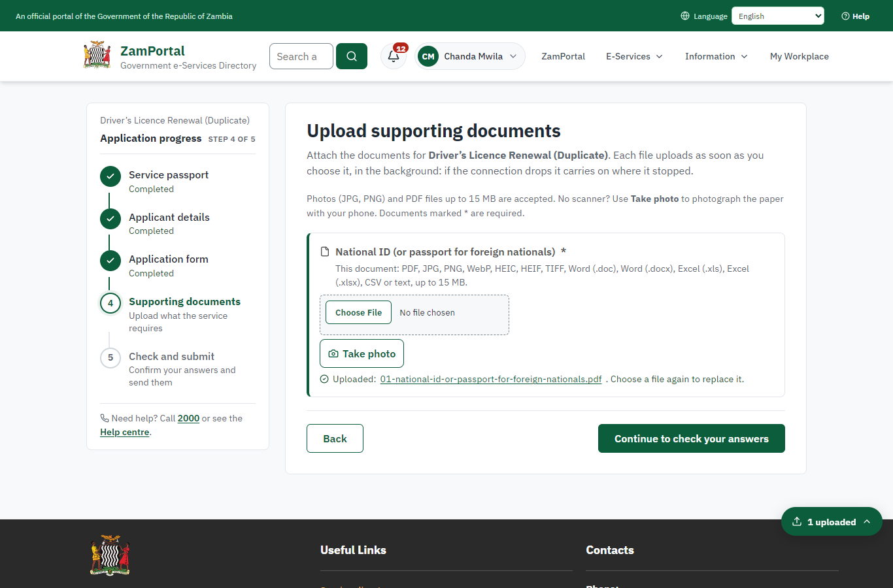This screenshot has width=893, height=588.
Task: Focus the Search input field
Action: click(301, 56)
